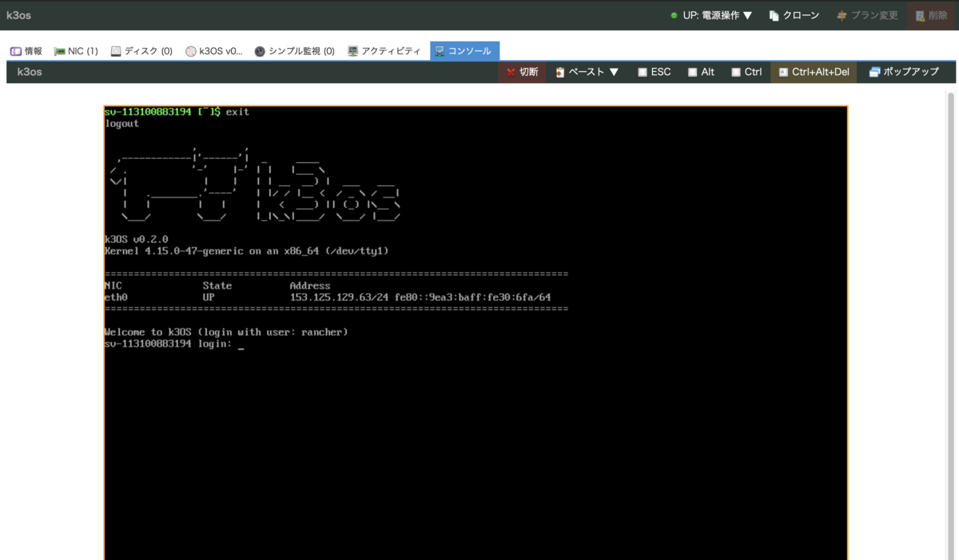Click the 削除 delete button
Screen dimensions: 959x560
coord(931,15)
